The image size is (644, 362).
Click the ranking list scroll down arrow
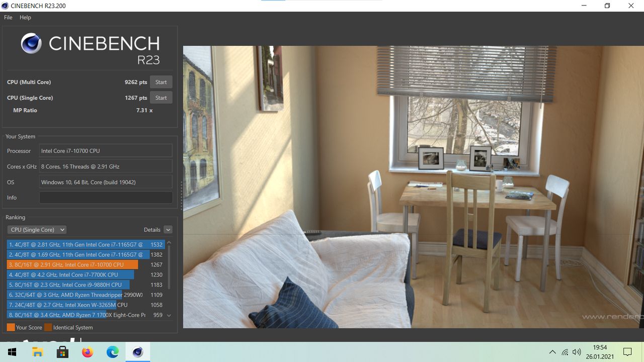(169, 315)
